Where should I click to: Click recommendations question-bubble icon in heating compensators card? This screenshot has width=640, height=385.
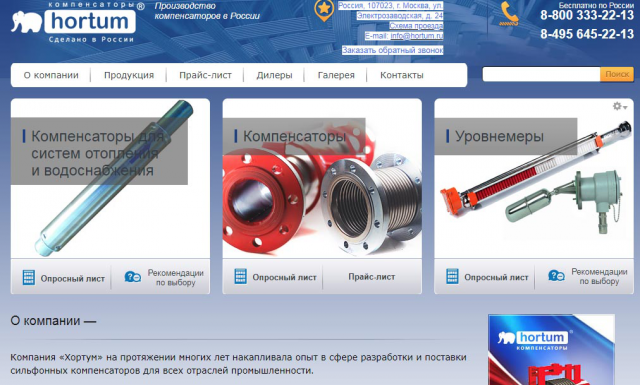pyautogui.click(x=133, y=277)
